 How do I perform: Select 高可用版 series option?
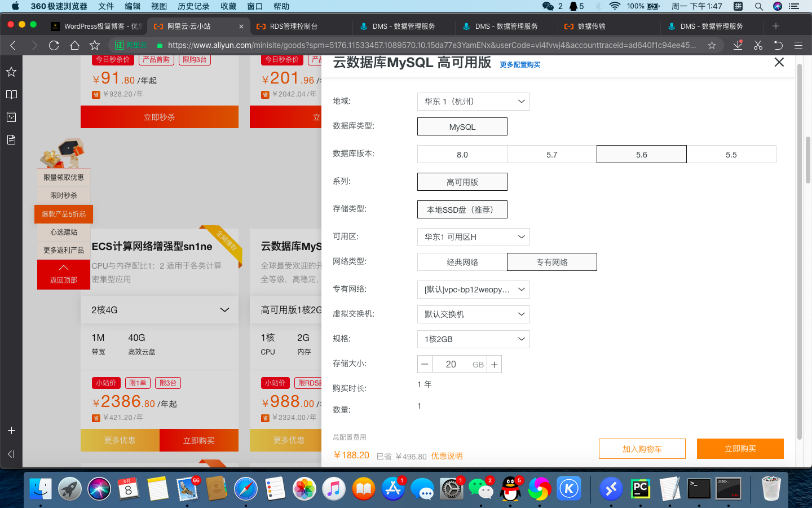tap(462, 182)
